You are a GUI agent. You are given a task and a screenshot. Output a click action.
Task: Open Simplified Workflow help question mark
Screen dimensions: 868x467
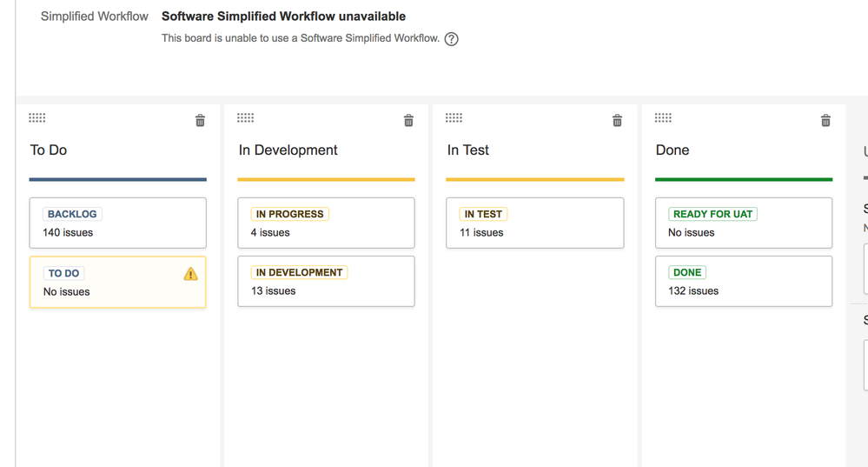(451, 39)
